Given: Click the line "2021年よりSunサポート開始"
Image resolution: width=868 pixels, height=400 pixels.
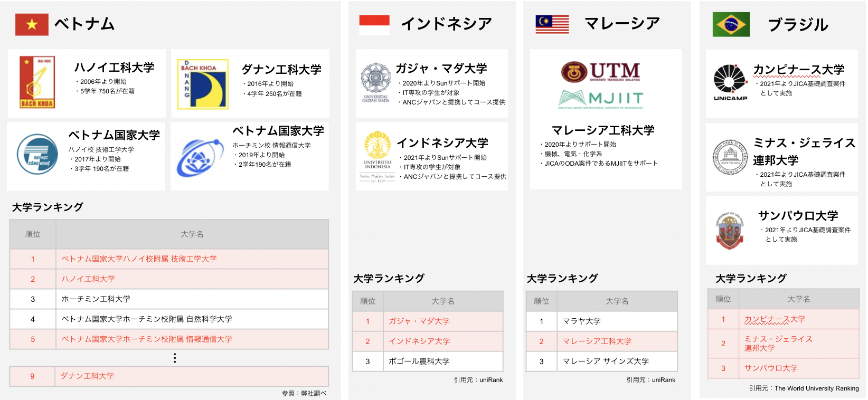Looking at the screenshot, I should point(442,158).
